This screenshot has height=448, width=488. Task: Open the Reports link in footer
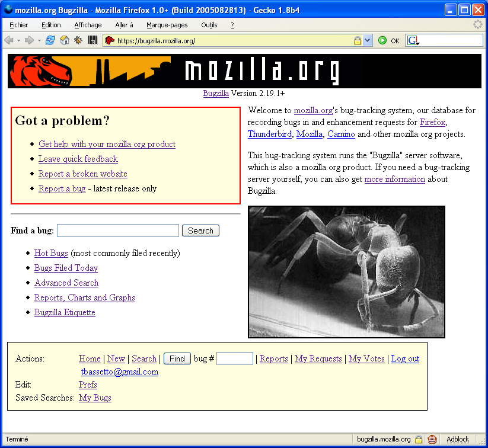pyautogui.click(x=274, y=359)
